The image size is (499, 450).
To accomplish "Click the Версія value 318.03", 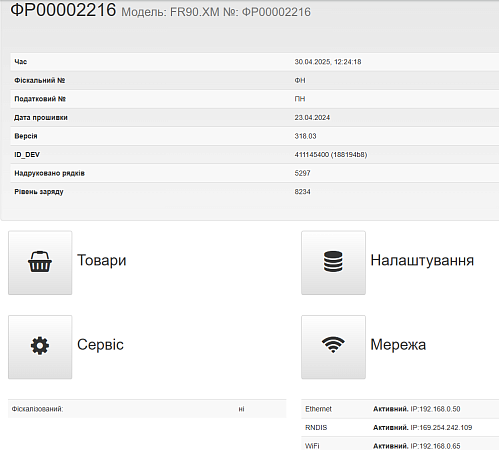I will [x=305, y=136].
